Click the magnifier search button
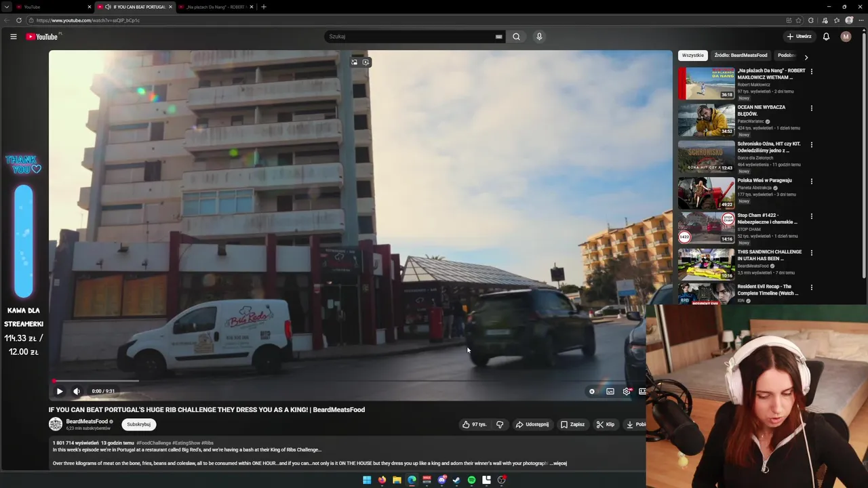Image resolution: width=868 pixels, height=488 pixels. click(516, 37)
